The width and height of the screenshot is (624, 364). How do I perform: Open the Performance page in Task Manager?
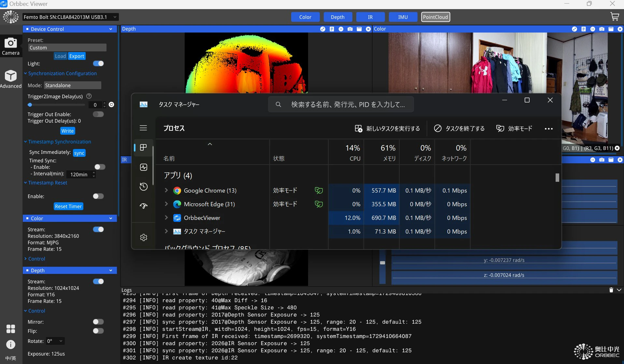pyautogui.click(x=143, y=167)
